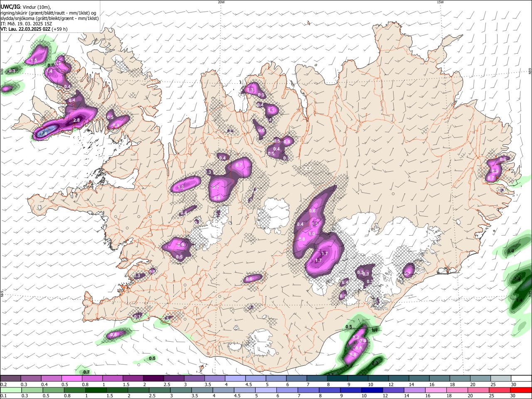Click the "UWC/IG: Vindur (10m)," title line
Image resolution: width=532 pixels, height=399 pixels.
(x=26, y=7)
